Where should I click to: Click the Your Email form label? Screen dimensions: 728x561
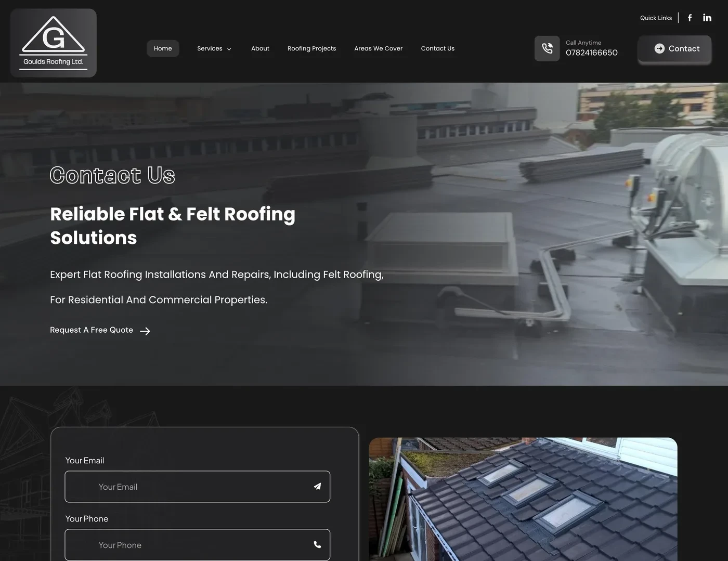point(85,461)
